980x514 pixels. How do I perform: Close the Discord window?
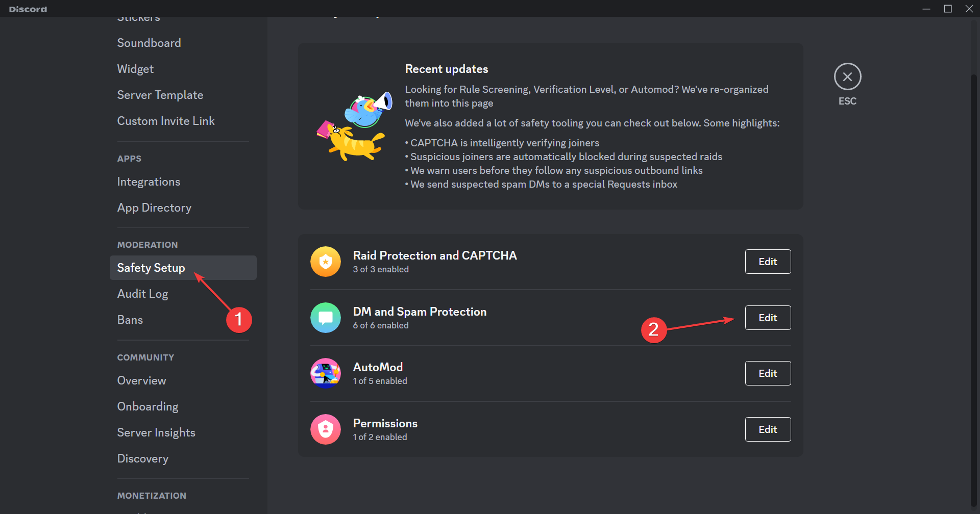coord(969,9)
